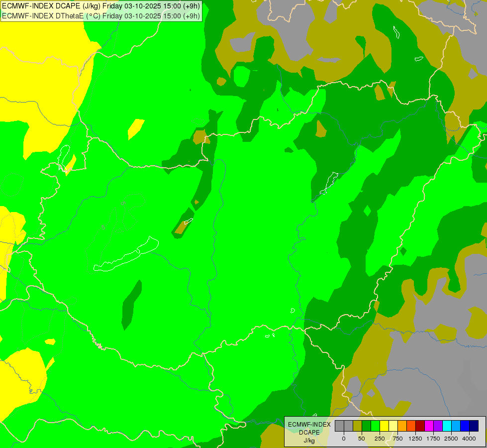
Task: Click the '1250' legend scale value
Action: (415, 439)
